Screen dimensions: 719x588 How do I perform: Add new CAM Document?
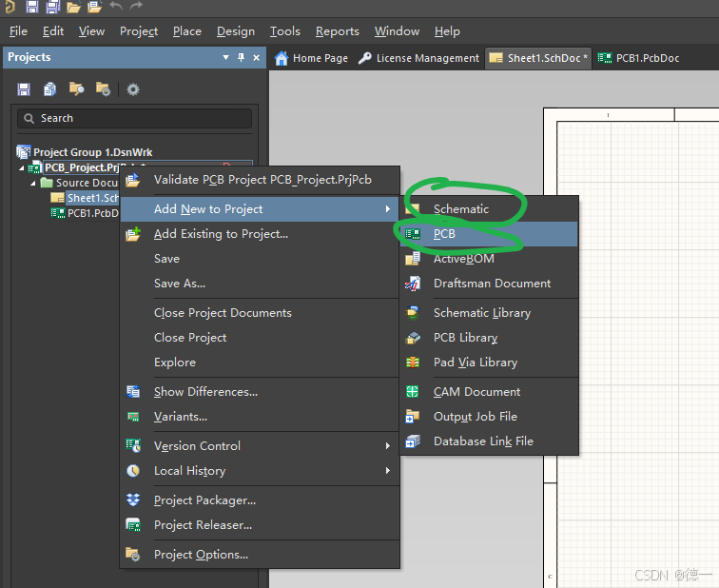489,392
